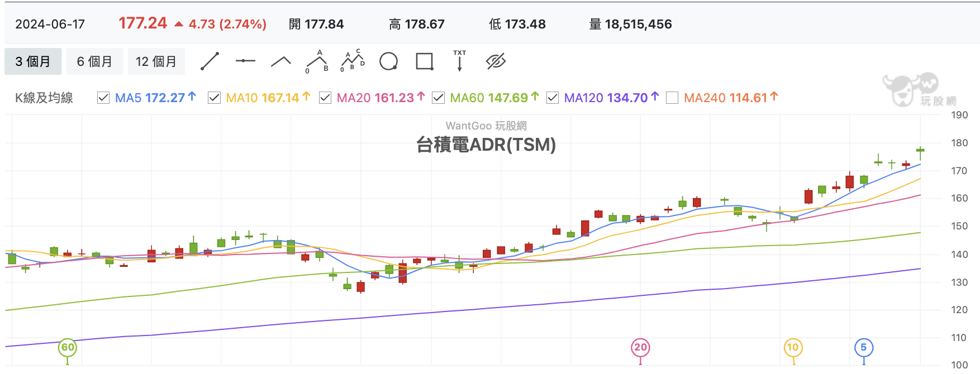This screenshot has width=980, height=374.
Task: Click the latest candlestick near 177
Action: (x=920, y=151)
